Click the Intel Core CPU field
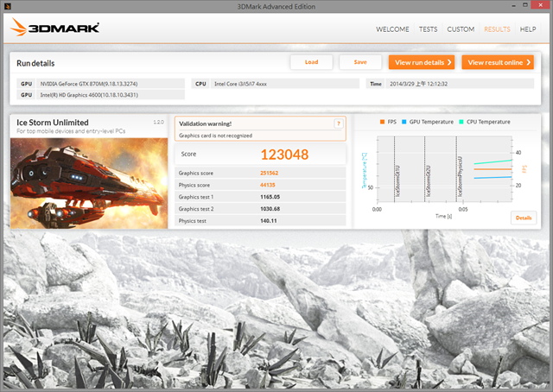553x392 pixels. point(284,84)
